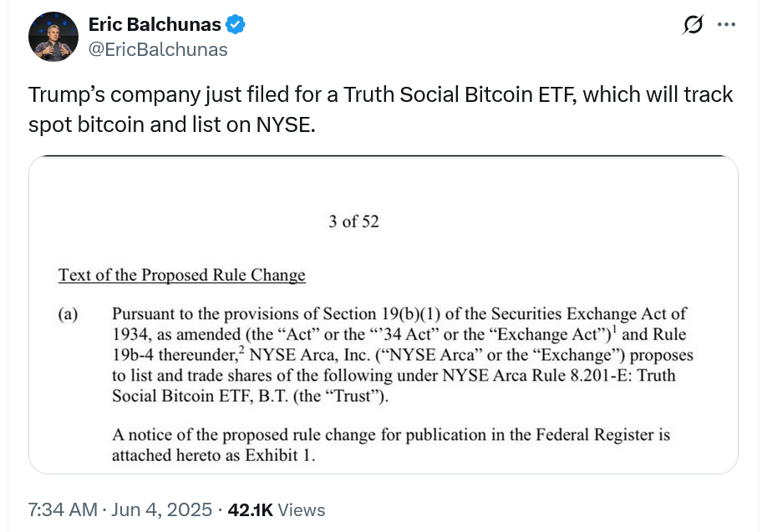The height and width of the screenshot is (532, 767).
Task: Open the Eric Balchunas display name link
Action: click(x=154, y=25)
